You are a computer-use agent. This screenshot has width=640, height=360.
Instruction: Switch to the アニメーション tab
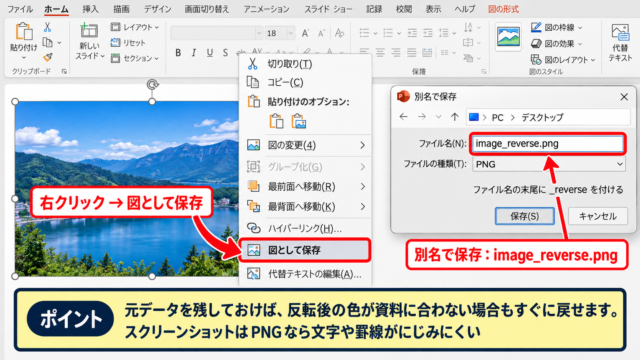pos(266,9)
